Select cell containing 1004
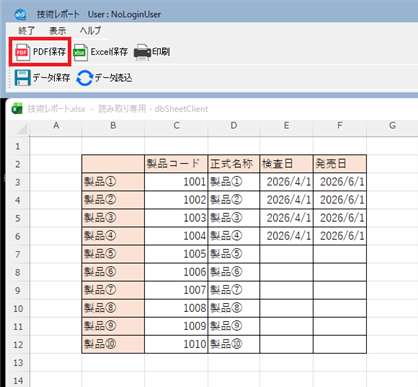The image size is (418, 387). click(176, 236)
